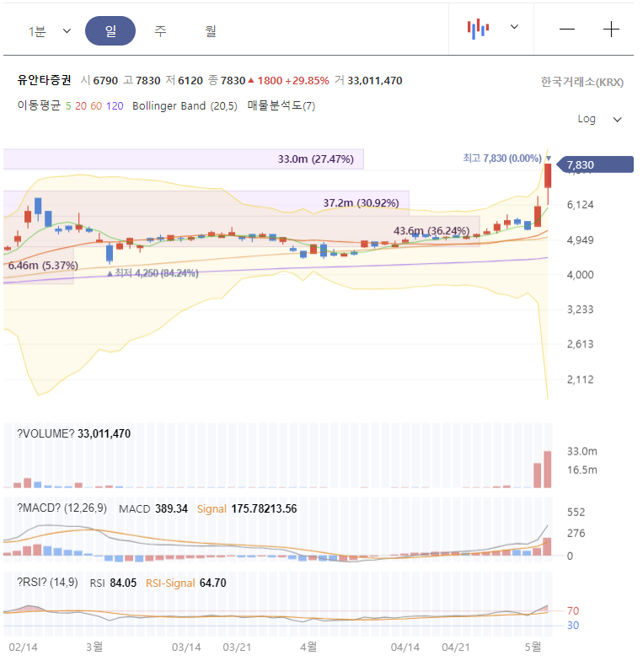
Task: Click the 03/14 date axis label
Action: tap(186, 648)
